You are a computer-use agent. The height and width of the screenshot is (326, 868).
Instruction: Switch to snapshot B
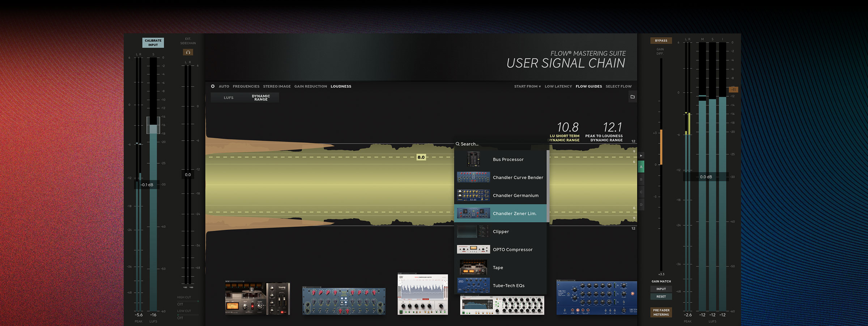click(x=641, y=179)
